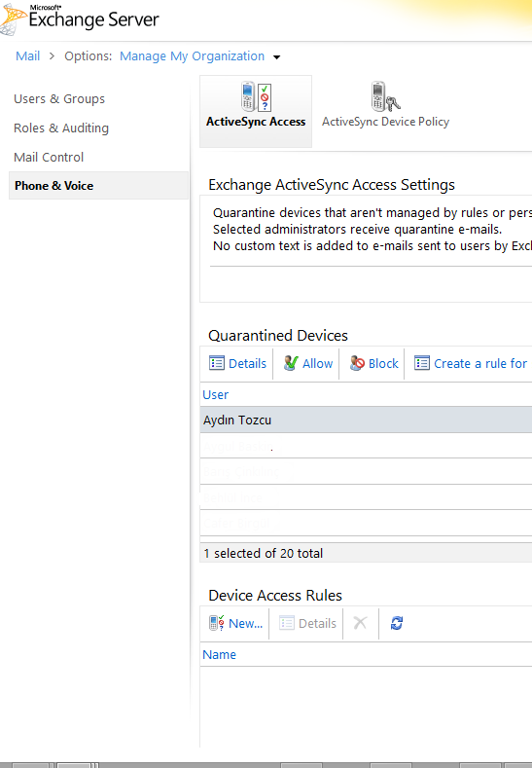Click the 'Quarantine devices that aren't managed' text
The height and width of the screenshot is (768, 532).
372,213
